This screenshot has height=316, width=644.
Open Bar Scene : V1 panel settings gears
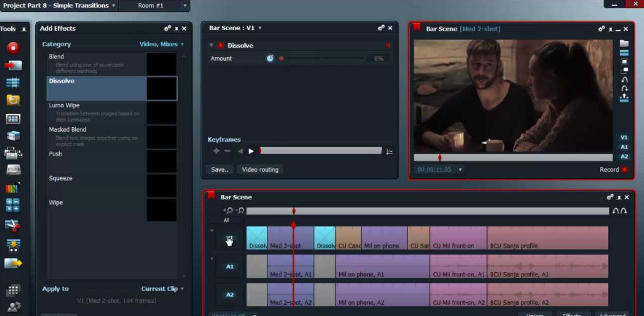[381, 28]
